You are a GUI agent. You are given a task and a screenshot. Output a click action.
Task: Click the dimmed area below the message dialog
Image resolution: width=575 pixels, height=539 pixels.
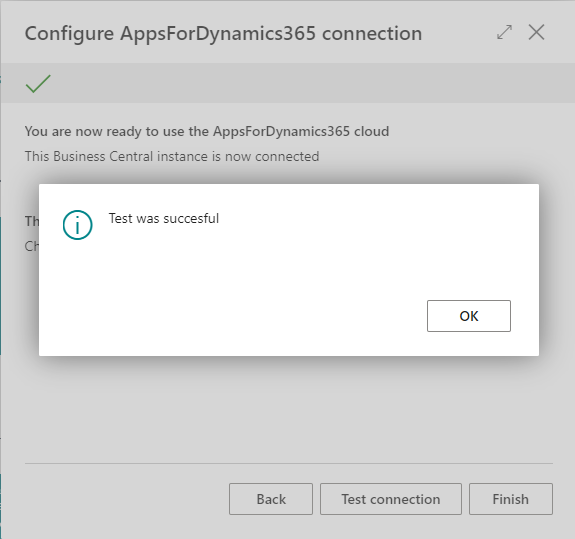pos(289,407)
